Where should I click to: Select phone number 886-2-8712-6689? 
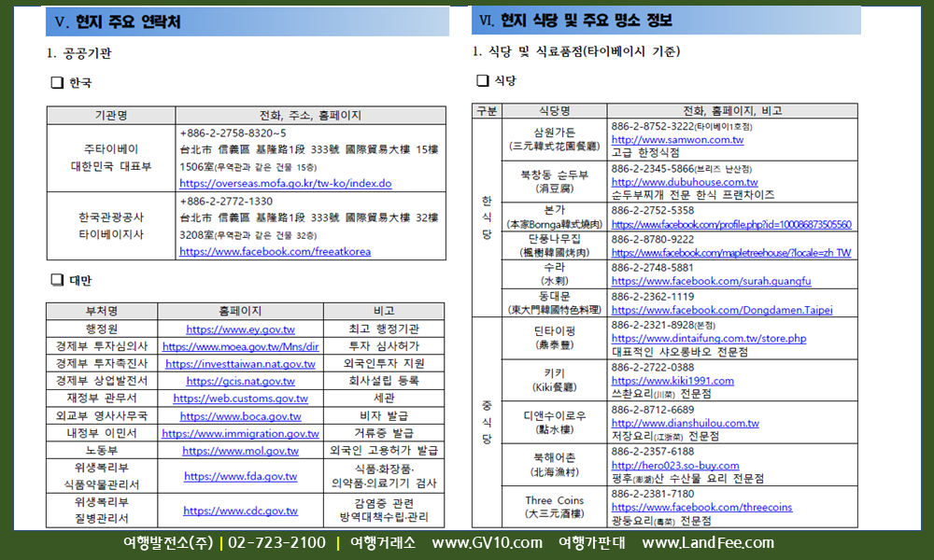pyautogui.click(x=653, y=410)
